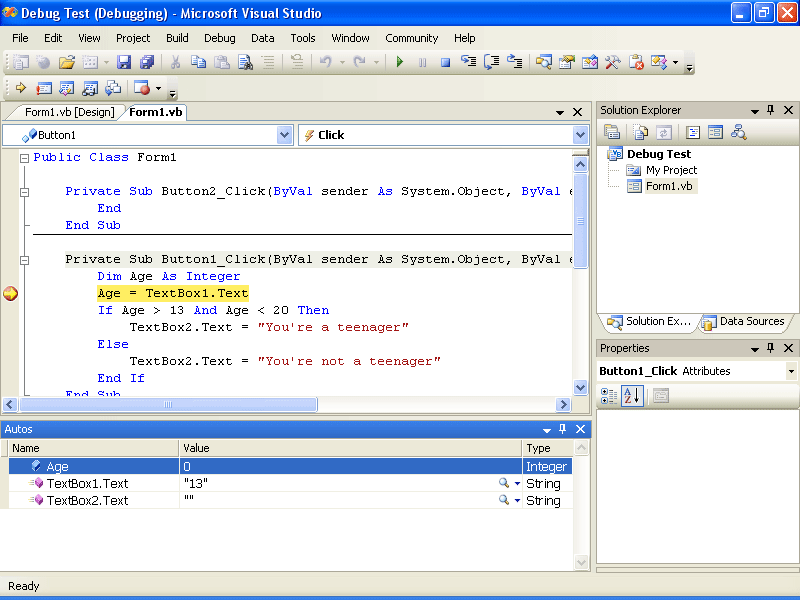The width and height of the screenshot is (800, 600).
Task: Switch to the Form1.vb [Design] tab
Action: [69, 112]
